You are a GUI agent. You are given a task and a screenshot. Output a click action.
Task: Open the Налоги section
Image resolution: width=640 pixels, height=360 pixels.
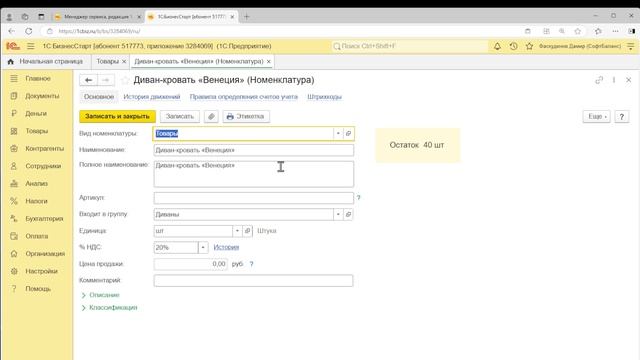click(x=37, y=201)
